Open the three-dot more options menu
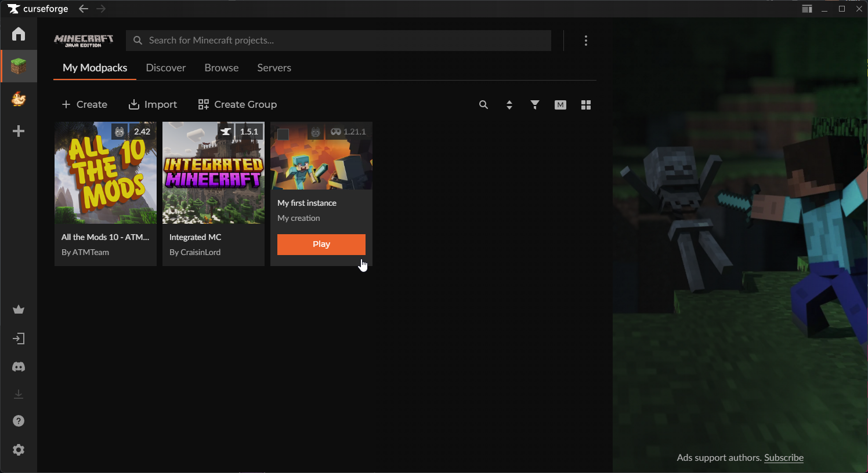 tap(586, 41)
